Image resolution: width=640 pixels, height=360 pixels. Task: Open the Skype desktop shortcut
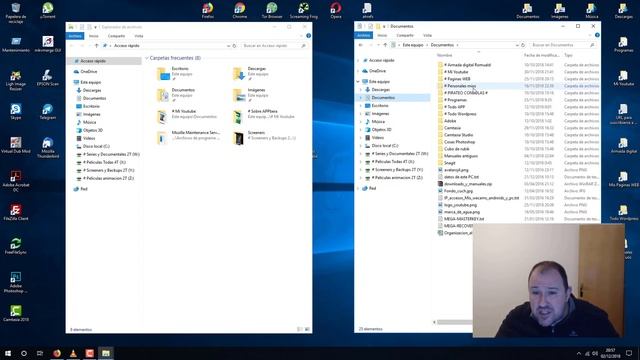pos(16,111)
